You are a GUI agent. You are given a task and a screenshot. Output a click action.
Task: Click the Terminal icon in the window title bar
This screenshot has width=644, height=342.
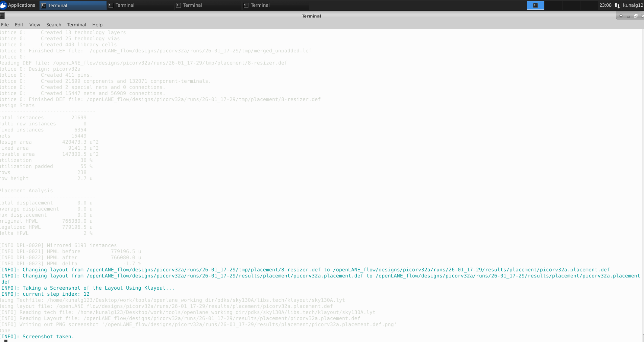2,16
